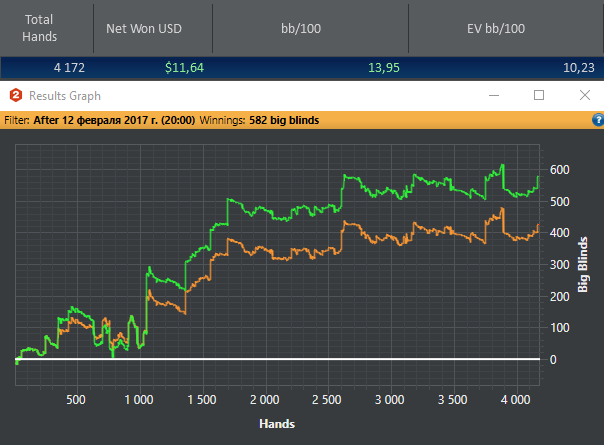Viewport: 604px width, 445px height.
Task: Click the 4 000 tick on hands axis
Action: point(515,400)
